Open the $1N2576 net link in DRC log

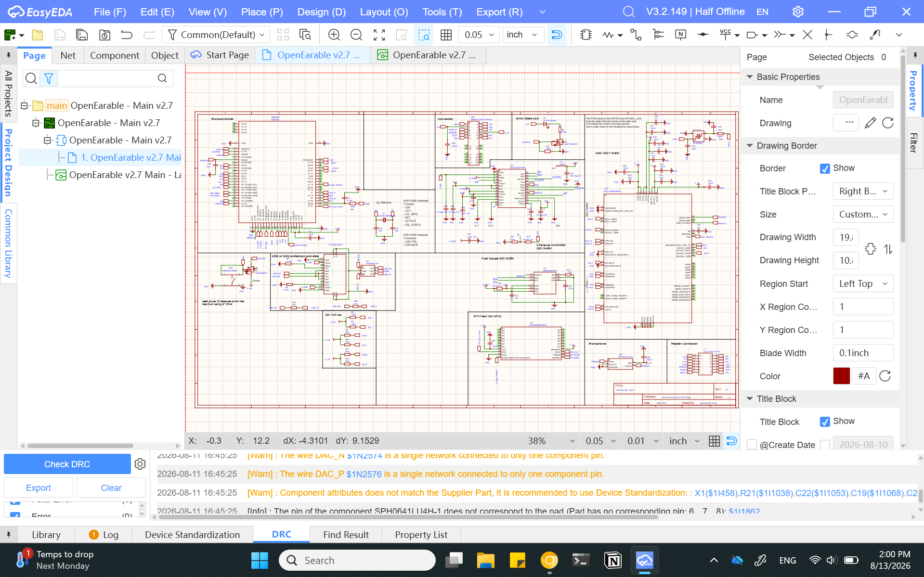click(364, 474)
